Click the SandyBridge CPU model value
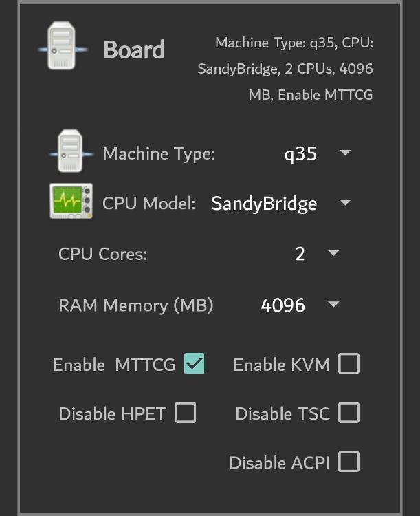The width and height of the screenshot is (420, 516). point(264,204)
